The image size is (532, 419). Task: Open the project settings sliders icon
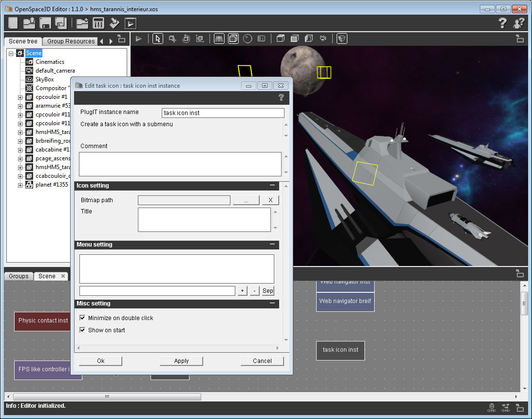[98, 23]
